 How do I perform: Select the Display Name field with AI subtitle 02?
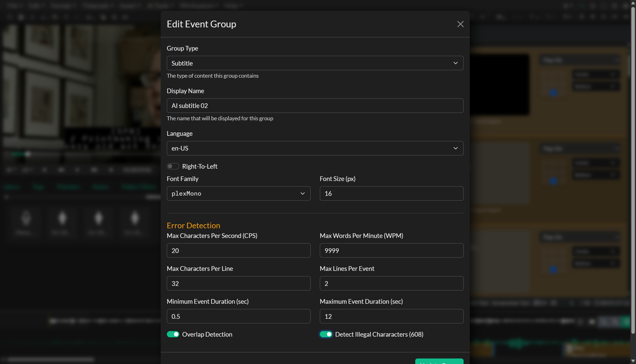[315, 106]
